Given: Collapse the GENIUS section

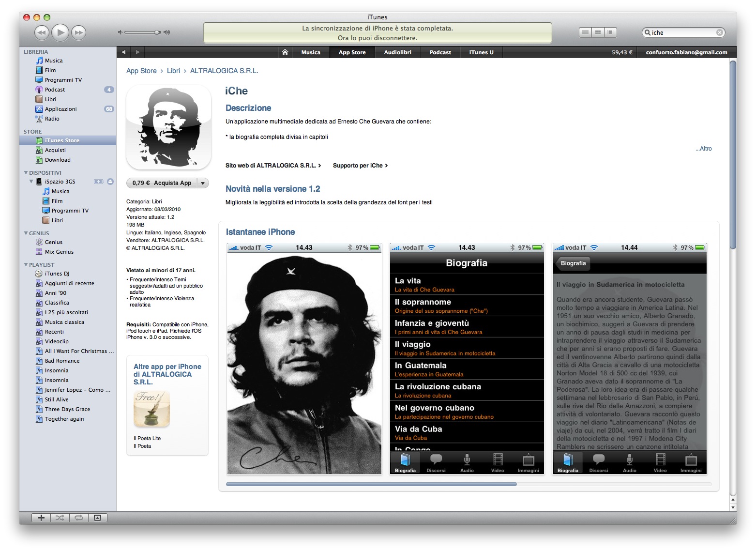Looking at the screenshot, I should pyautogui.click(x=26, y=233).
